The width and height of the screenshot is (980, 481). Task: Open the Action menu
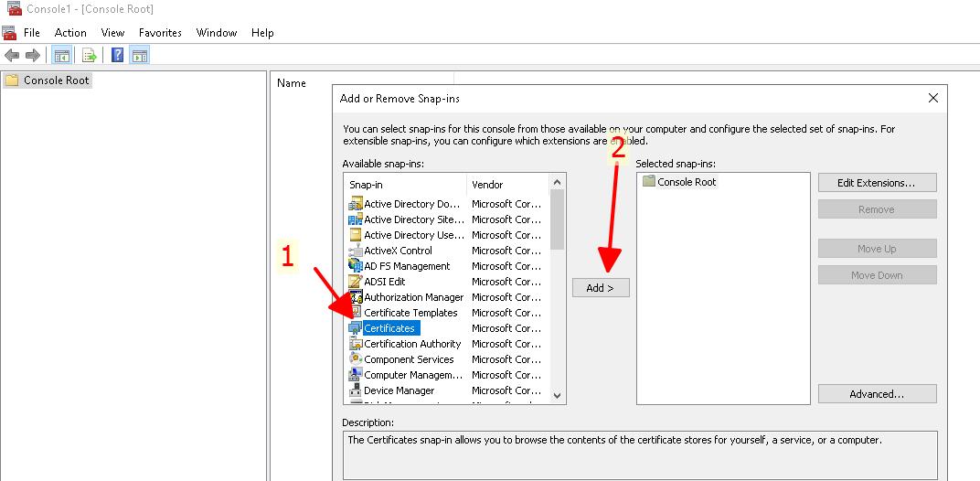click(70, 33)
